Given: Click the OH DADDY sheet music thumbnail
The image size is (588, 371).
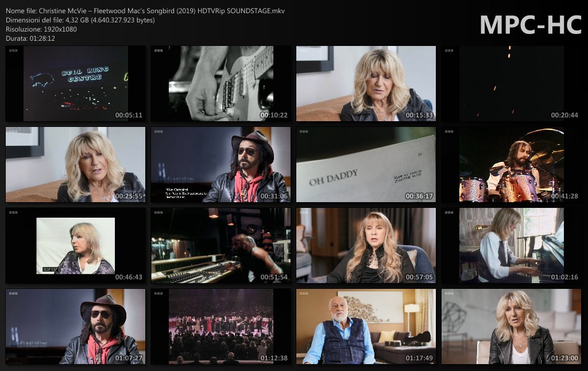Looking at the screenshot, I should coord(366,164).
